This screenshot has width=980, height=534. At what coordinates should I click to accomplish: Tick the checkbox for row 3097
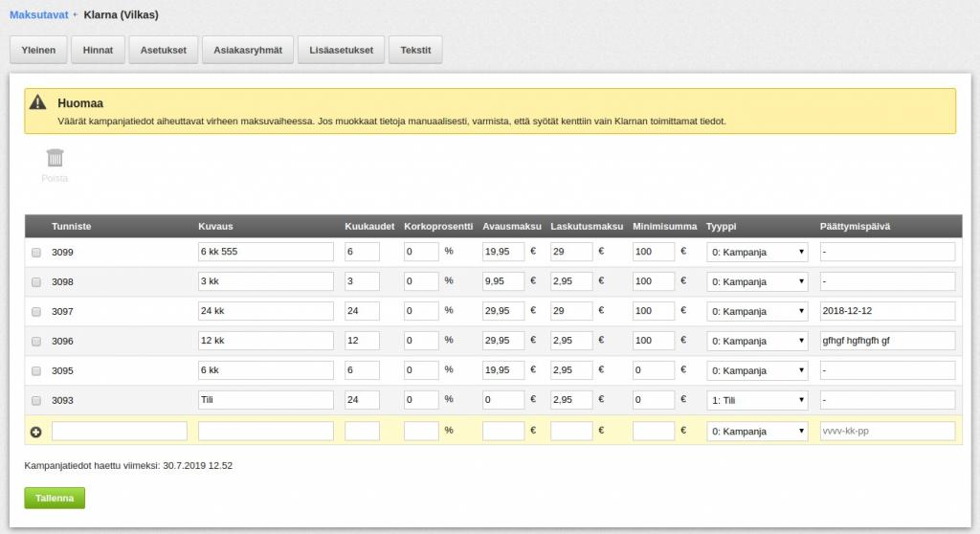[36, 311]
